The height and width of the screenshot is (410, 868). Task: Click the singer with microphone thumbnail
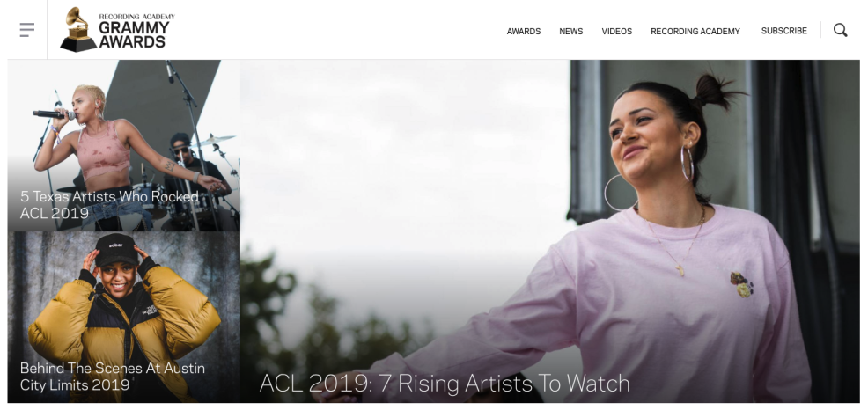(x=124, y=145)
